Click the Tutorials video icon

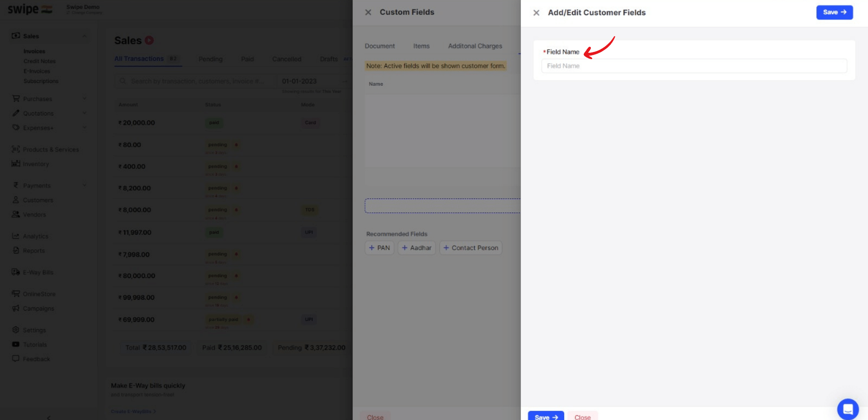point(16,344)
